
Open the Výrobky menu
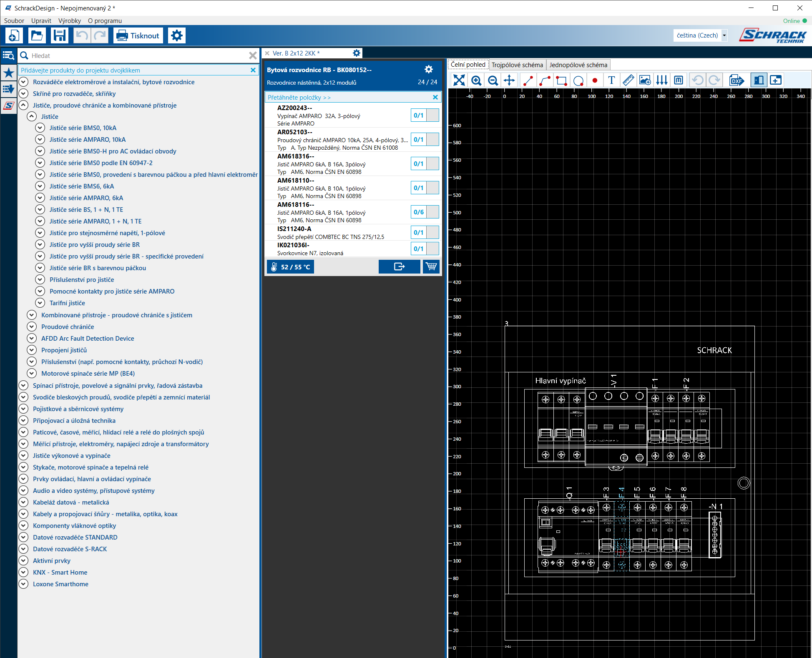tap(70, 20)
